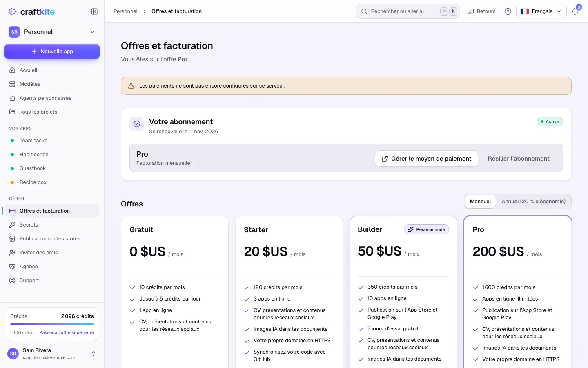Click the Retours feedback icon
Image resolution: width=588 pixels, height=368 pixels.
pos(471,11)
